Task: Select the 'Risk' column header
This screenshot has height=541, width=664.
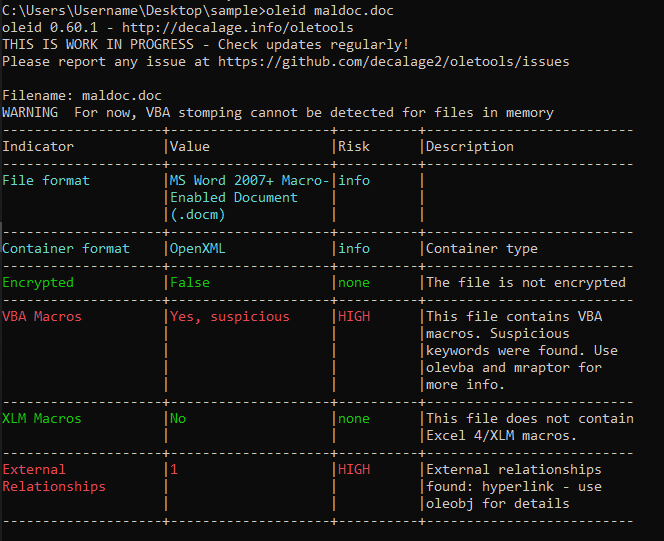Action: point(353,147)
